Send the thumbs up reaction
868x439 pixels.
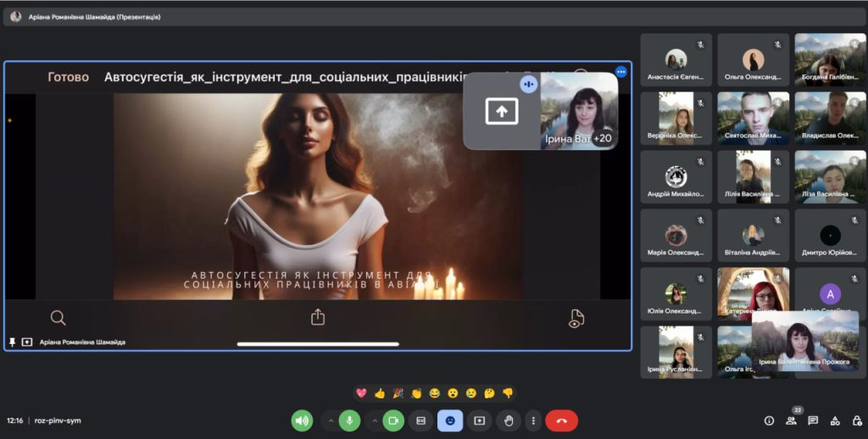tap(380, 393)
